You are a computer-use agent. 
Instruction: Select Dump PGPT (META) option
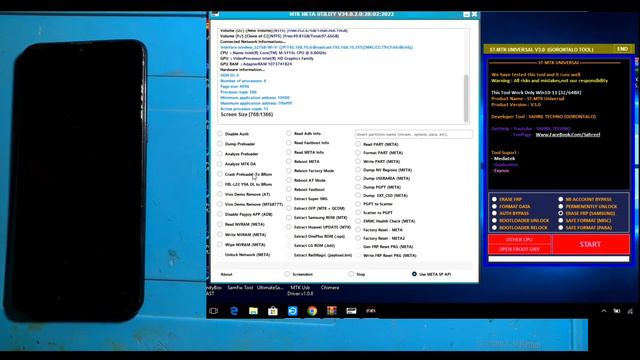tap(378, 187)
